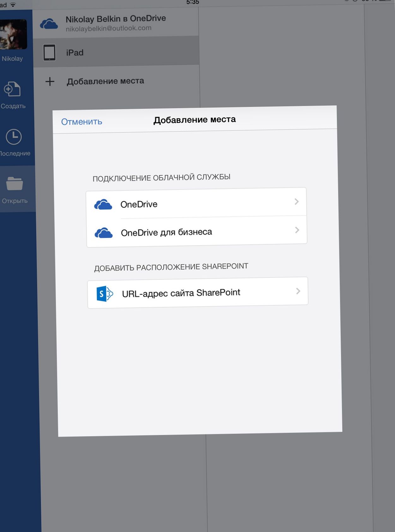Click the Nikolay account name label
Viewport: 395px width, 532px height.
12,59
